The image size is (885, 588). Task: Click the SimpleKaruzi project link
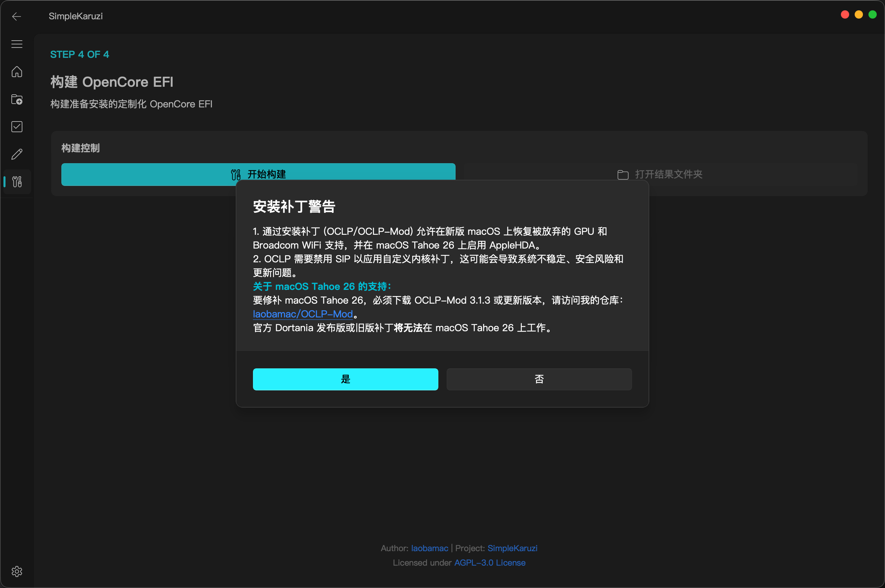tap(512, 548)
